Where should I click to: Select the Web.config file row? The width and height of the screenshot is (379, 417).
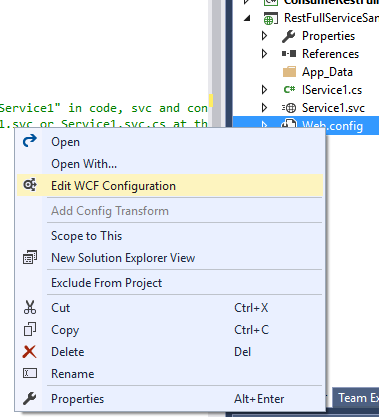click(x=306, y=125)
